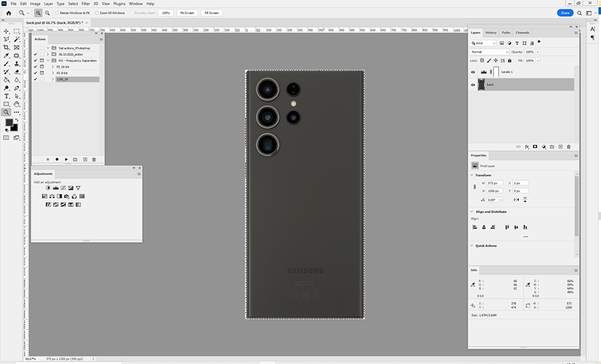Select the Magic Wand tool
Image resolution: width=601 pixels, height=364 pixels.
(x=16, y=40)
